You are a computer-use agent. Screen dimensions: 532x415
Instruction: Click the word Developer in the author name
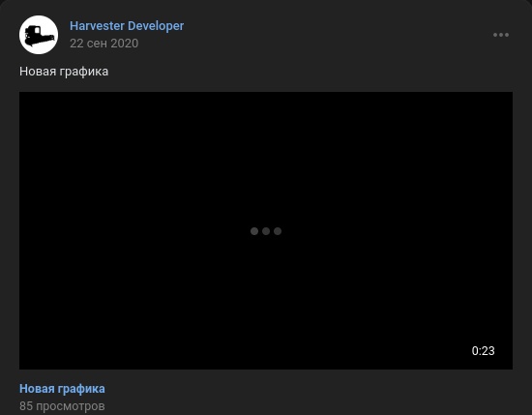coord(156,26)
